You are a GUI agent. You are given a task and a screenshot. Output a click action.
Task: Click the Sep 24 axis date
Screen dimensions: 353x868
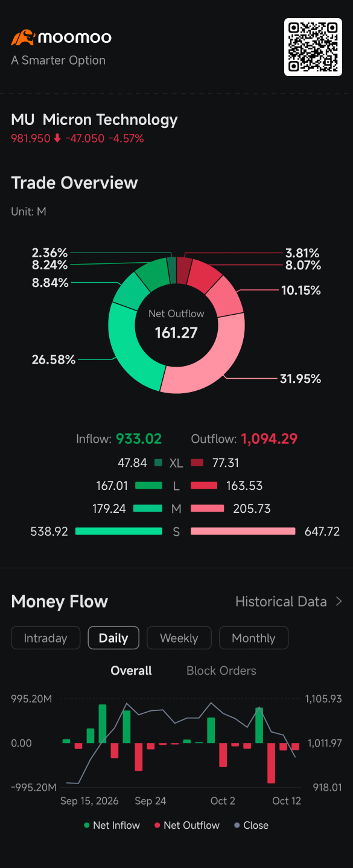tap(150, 801)
